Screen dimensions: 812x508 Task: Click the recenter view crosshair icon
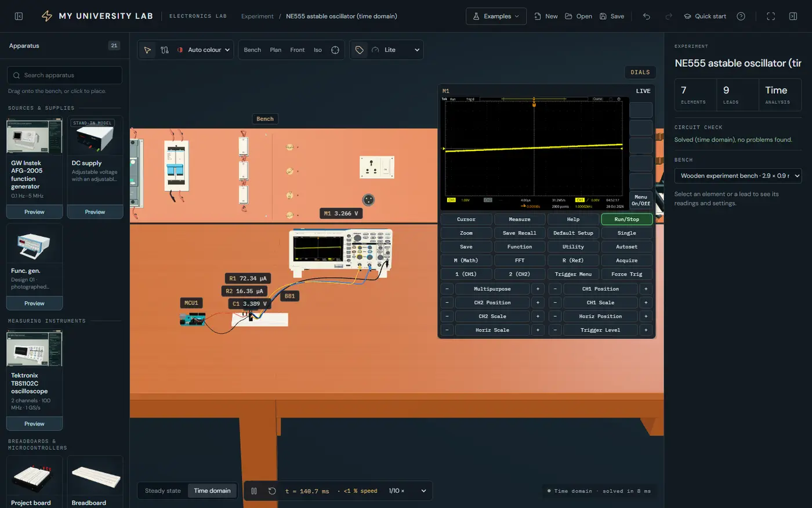(335, 50)
